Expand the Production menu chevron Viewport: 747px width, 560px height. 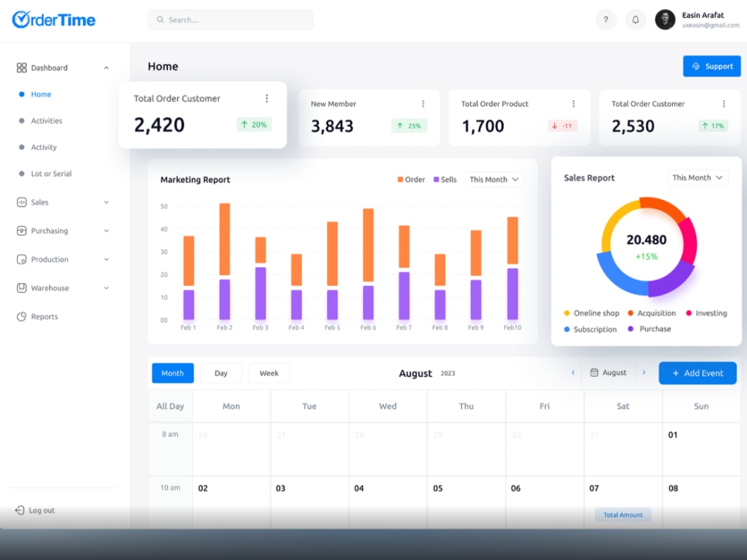click(106, 259)
